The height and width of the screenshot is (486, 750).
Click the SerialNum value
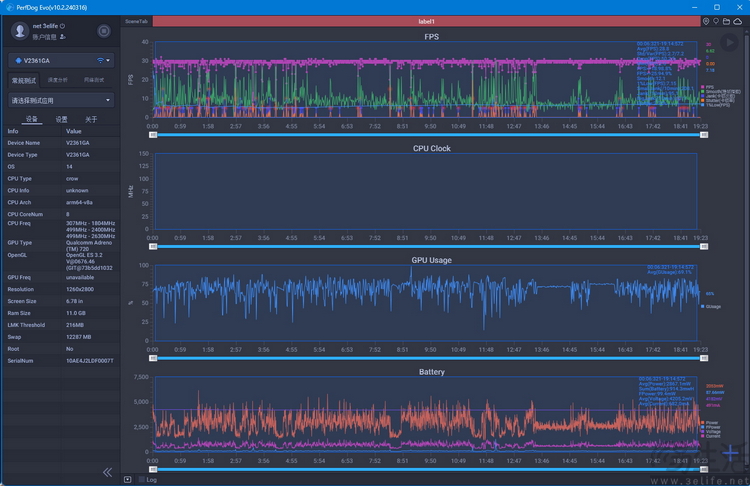click(89, 361)
